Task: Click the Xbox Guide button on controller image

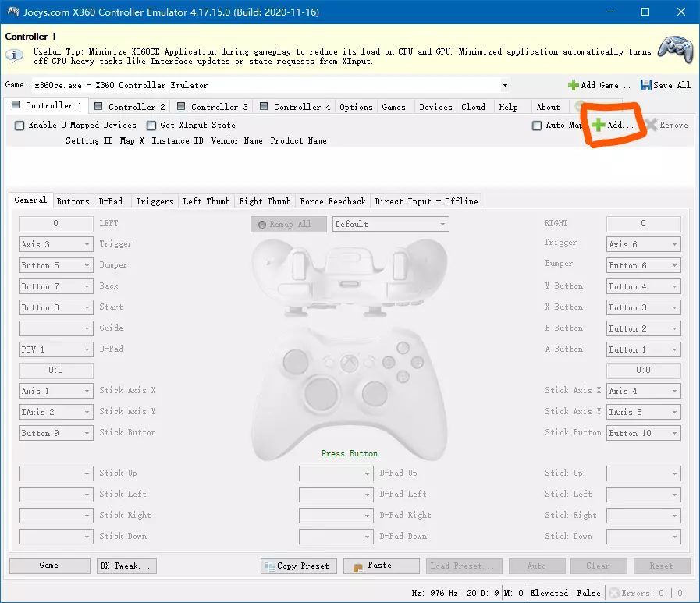Action: [x=350, y=363]
